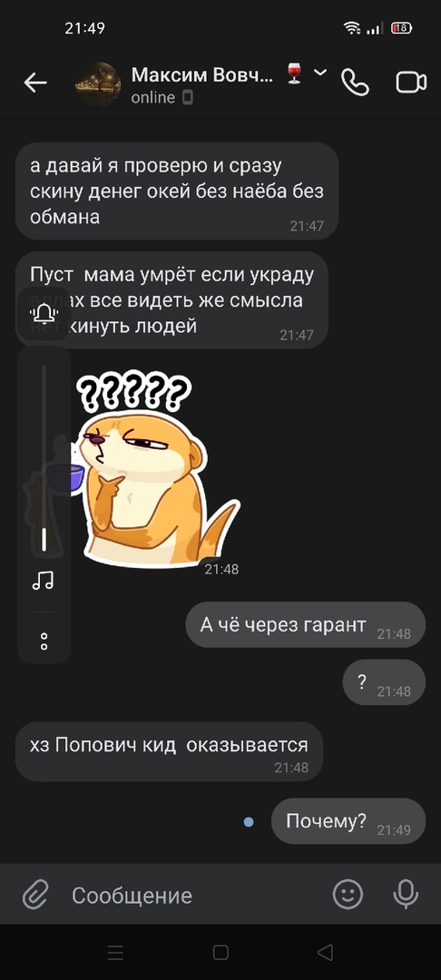Focus the Сообщение message input field
Screen dimensions: 441x980
tap(193, 895)
